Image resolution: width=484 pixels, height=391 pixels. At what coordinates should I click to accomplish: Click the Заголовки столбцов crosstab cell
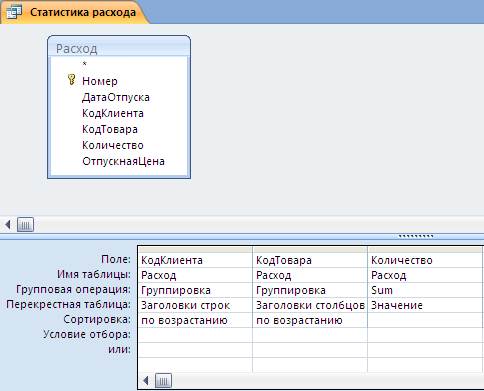pos(310,305)
